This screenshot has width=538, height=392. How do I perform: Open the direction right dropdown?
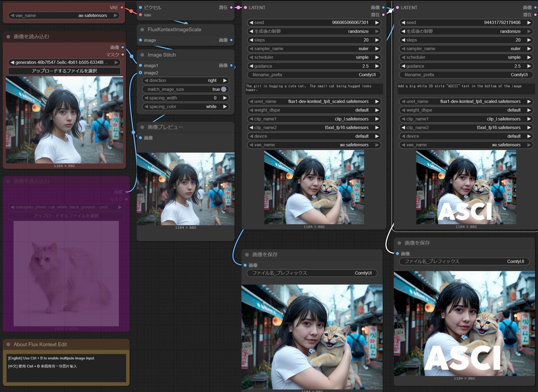point(185,81)
